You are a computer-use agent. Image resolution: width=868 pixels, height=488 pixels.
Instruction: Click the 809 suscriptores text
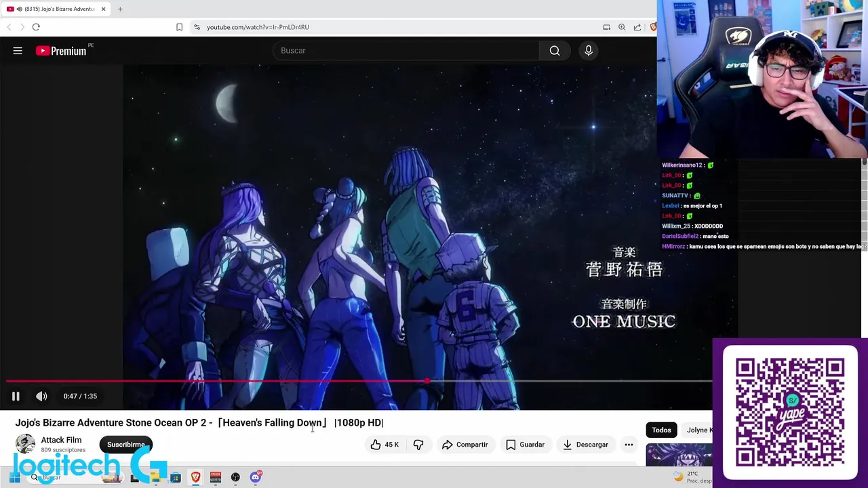[63, 450]
